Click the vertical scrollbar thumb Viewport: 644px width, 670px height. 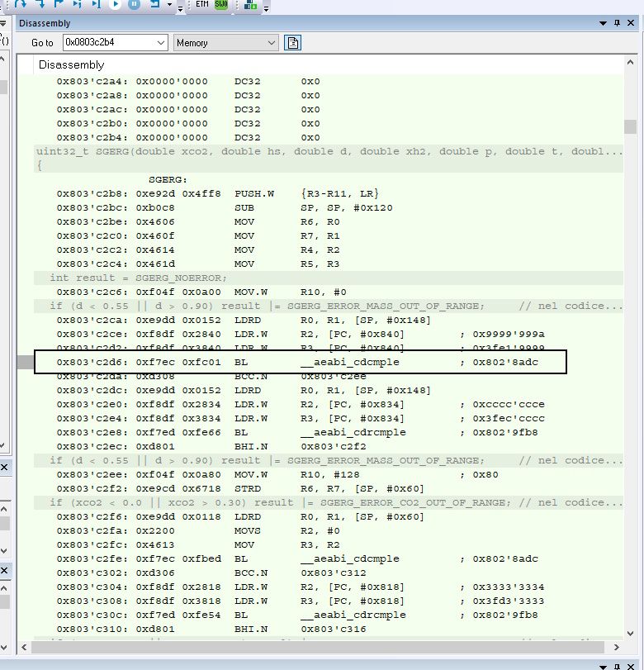tap(630, 127)
